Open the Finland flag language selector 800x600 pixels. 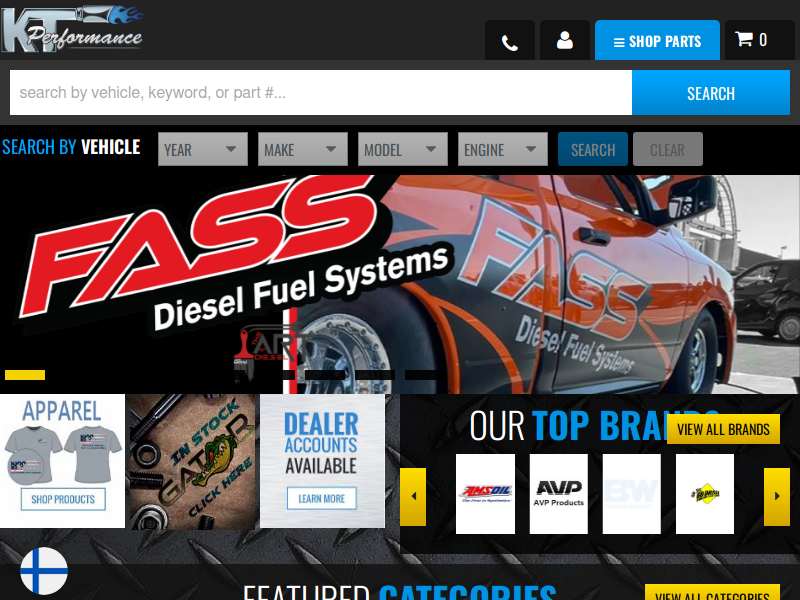(44, 571)
